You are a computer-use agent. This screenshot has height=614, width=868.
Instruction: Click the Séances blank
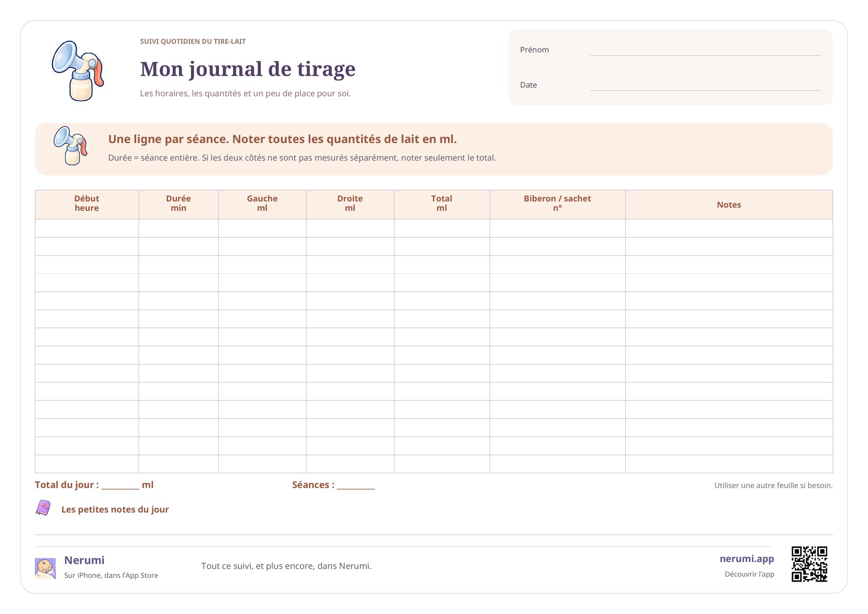click(356, 486)
